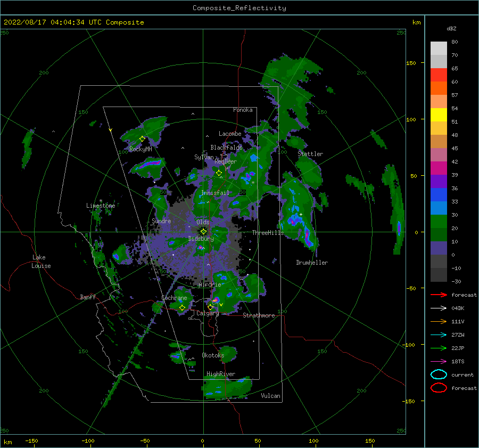479x448 pixels.
Task: Click the Vulcan city label
Action: point(271,396)
